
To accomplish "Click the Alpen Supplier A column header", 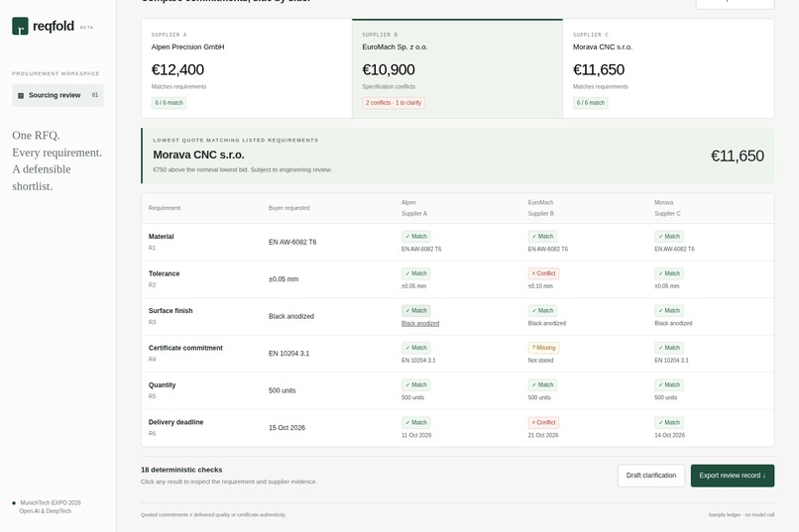I will (x=414, y=208).
